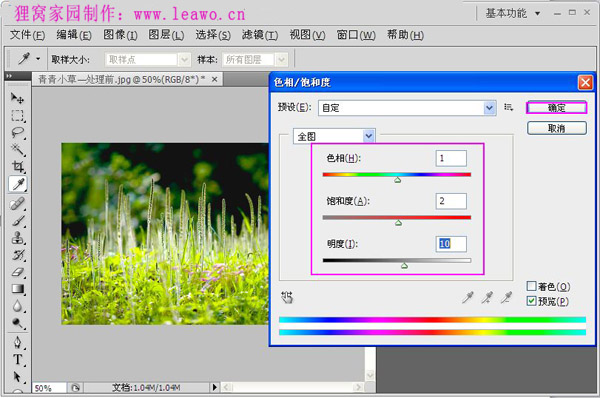Screen dimensions: 600x398
Task: Open the 选择 Select menu
Action: click(213, 35)
